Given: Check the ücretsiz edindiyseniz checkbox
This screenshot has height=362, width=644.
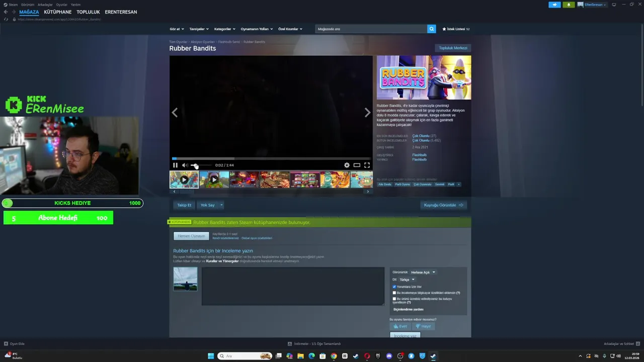Looking at the screenshot, I should [394, 299].
